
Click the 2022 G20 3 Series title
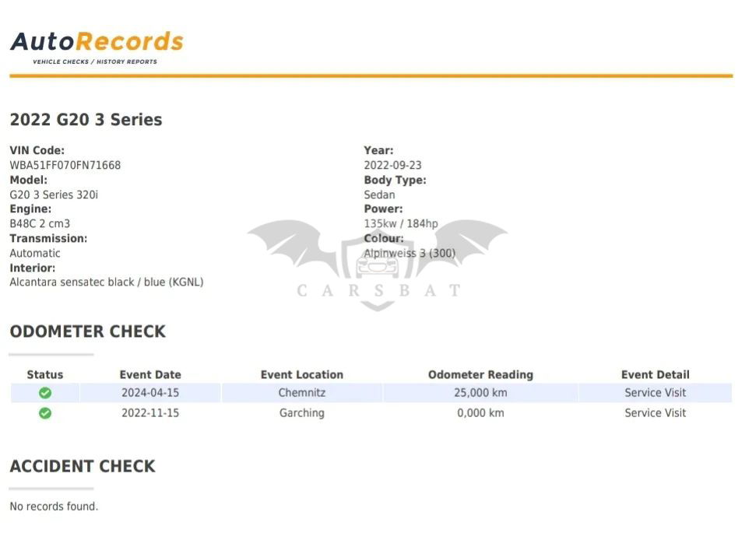click(x=86, y=120)
